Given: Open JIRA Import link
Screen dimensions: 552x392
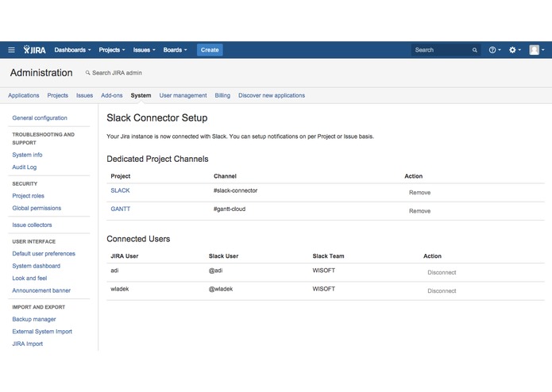Looking at the screenshot, I should [28, 344].
